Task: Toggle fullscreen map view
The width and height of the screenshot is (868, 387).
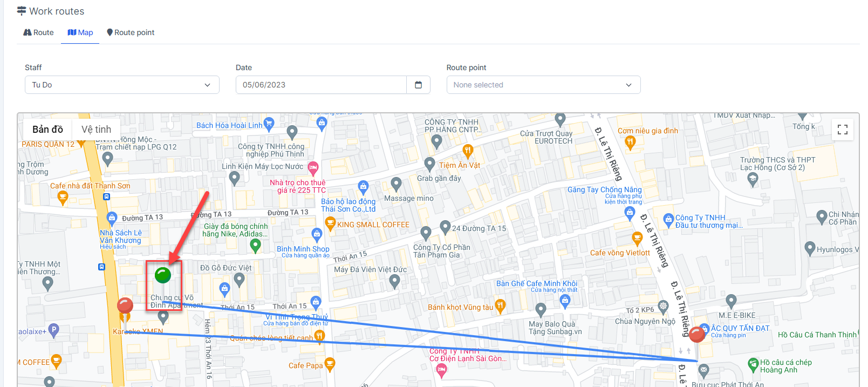Action: (x=842, y=130)
